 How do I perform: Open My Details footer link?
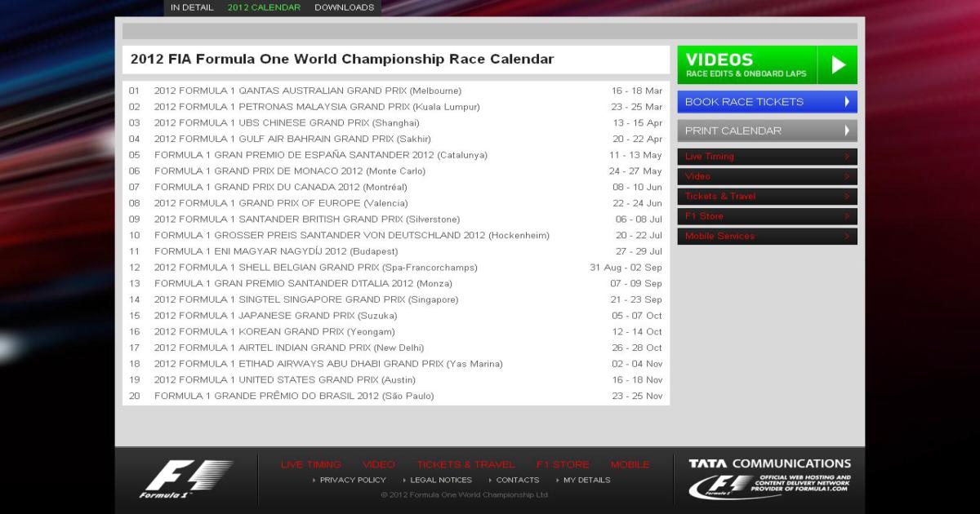[586, 481]
